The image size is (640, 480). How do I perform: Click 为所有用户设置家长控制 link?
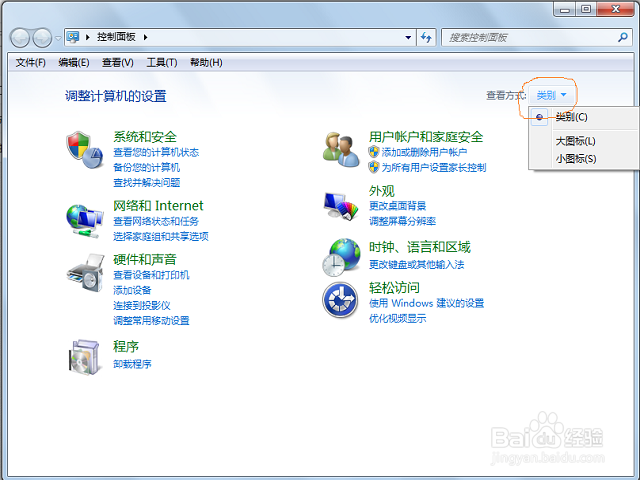click(434, 167)
